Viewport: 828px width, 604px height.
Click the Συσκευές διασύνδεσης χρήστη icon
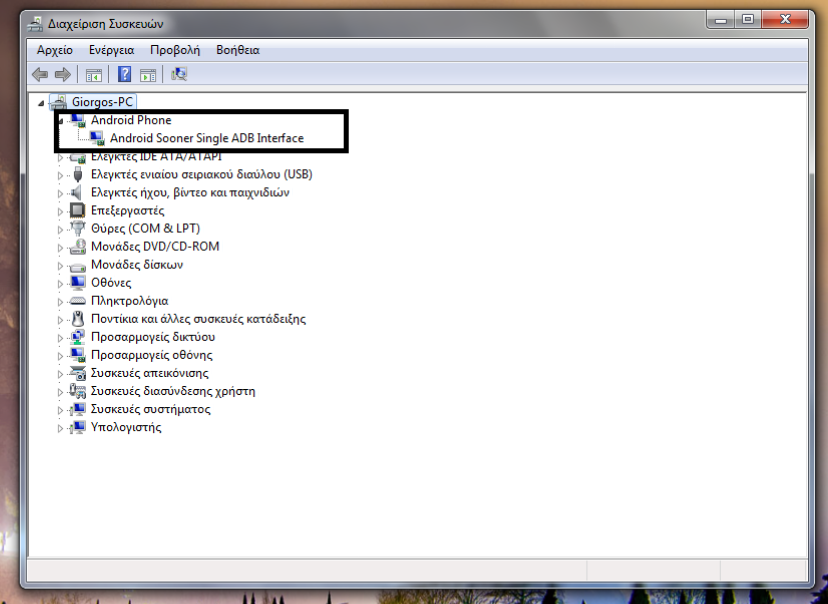point(78,391)
